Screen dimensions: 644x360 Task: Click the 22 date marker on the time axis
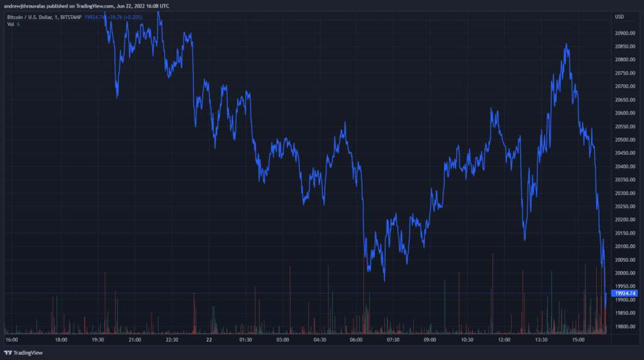pyautogui.click(x=209, y=340)
